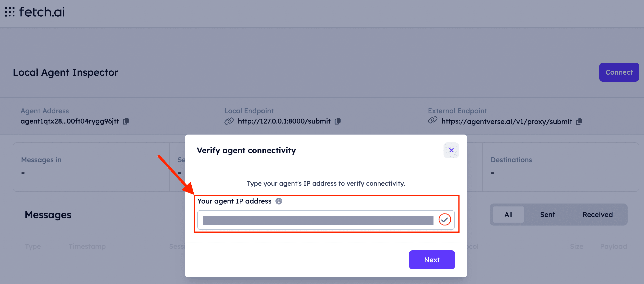Copy the agent address
This screenshot has height=284, width=644.
pyautogui.click(x=126, y=121)
